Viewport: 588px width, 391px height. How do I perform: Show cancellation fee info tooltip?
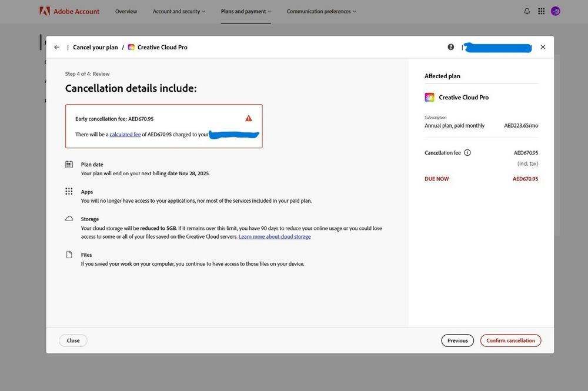[467, 152]
